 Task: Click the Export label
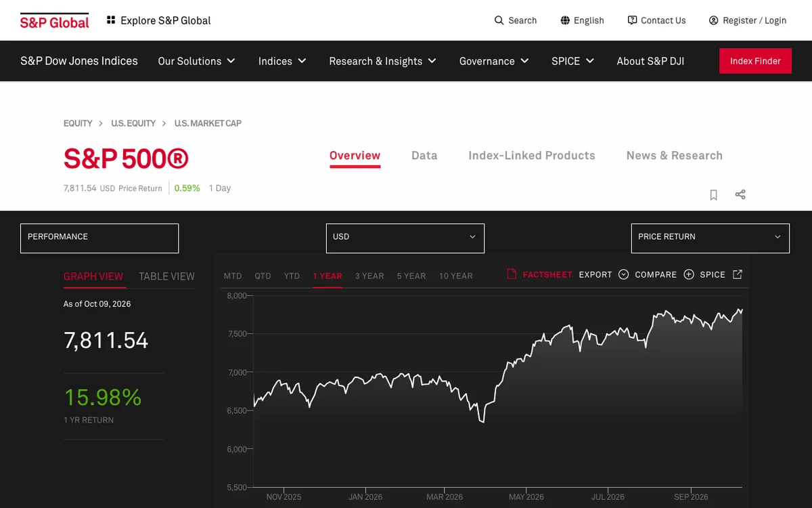(595, 274)
